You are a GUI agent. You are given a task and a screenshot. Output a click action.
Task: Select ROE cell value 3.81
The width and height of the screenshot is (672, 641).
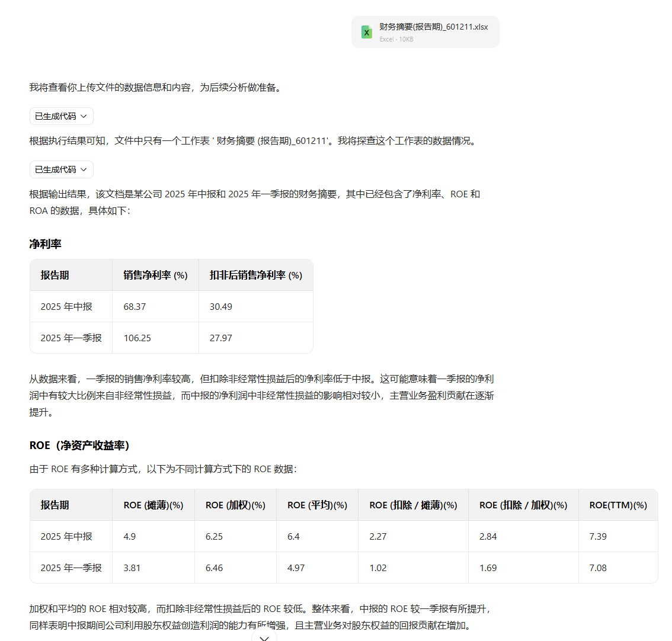132,568
